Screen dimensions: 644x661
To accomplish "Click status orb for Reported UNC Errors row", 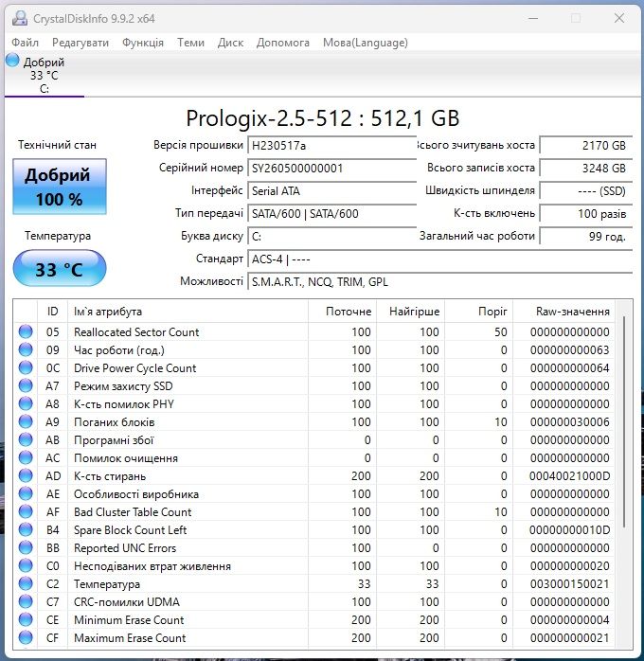I will (26, 547).
